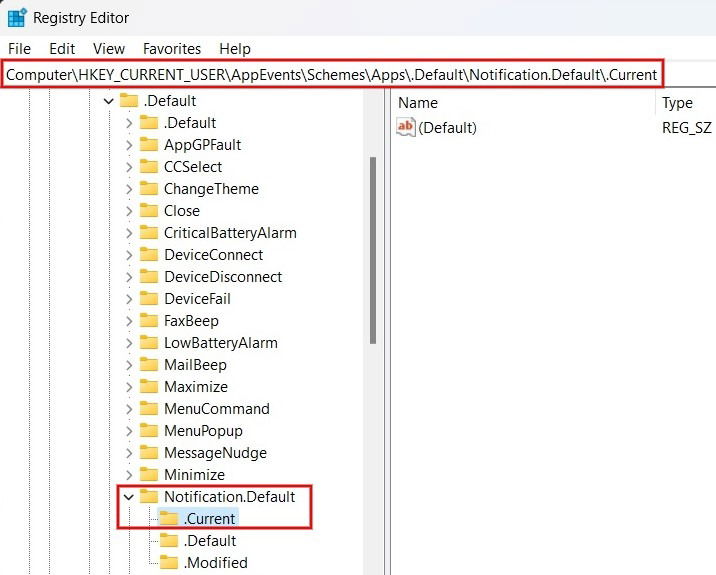Expand the AppGPFault key
Screen dimensions: 716x575
(x=129, y=145)
